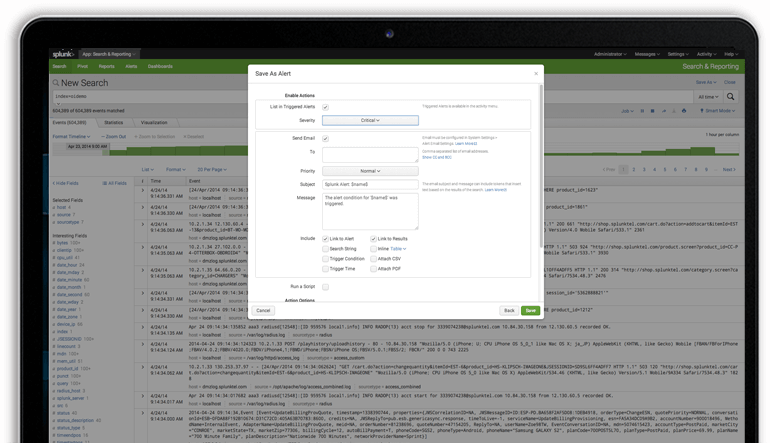770x443 pixels.
Task: Click Close link near Save As
Action: pyautogui.click(x=730, y=83)
